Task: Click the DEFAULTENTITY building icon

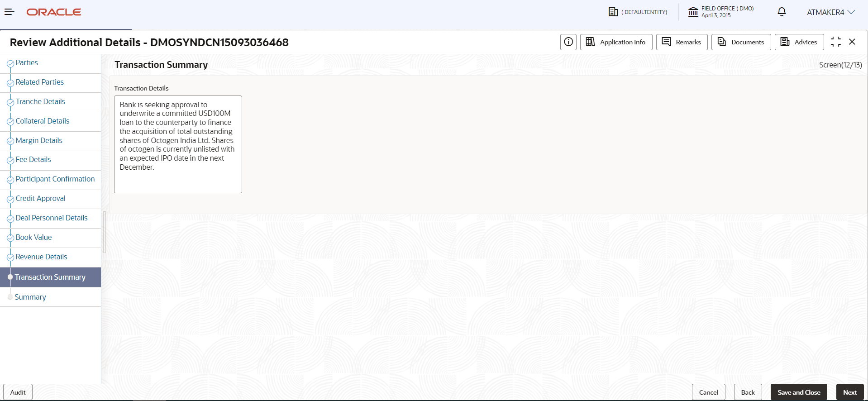Action: (613, 12)
